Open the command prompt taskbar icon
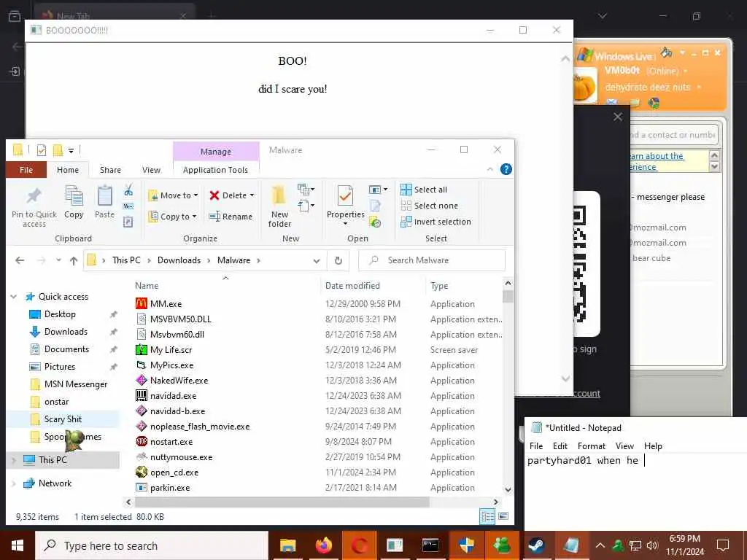This screenshot has height=560, width=747. 430,545
